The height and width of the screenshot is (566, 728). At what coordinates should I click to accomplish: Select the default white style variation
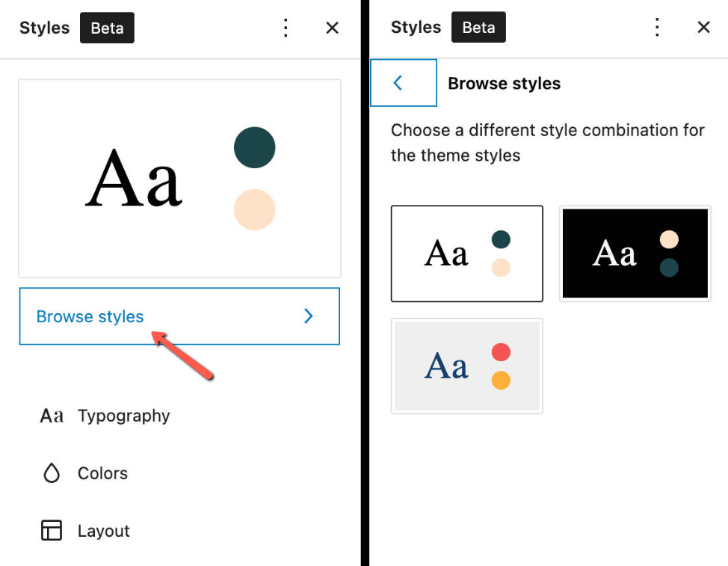coord(466,253)
